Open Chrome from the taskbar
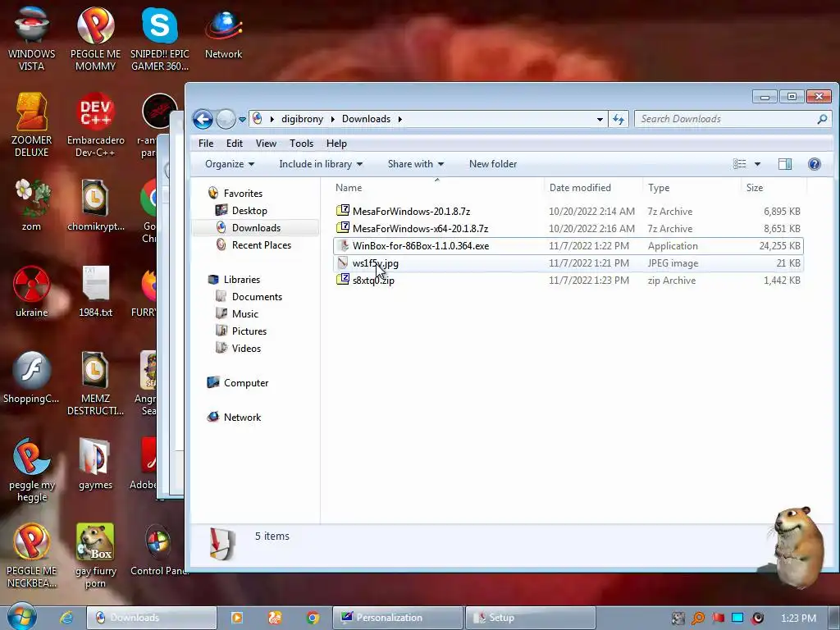Screen dimensions: 840x630 pos(313,618)
